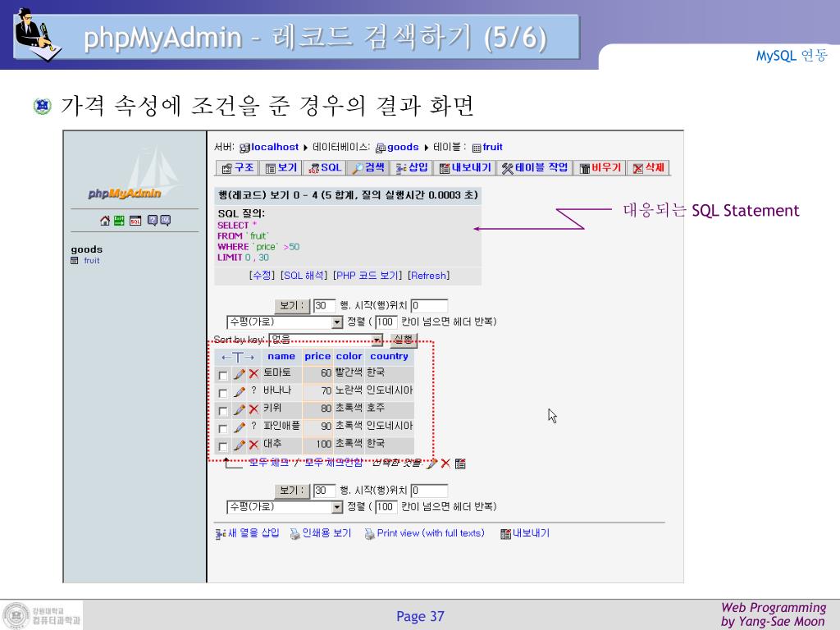Check the 토마토 row checkbox

click(x=223, y=376)
